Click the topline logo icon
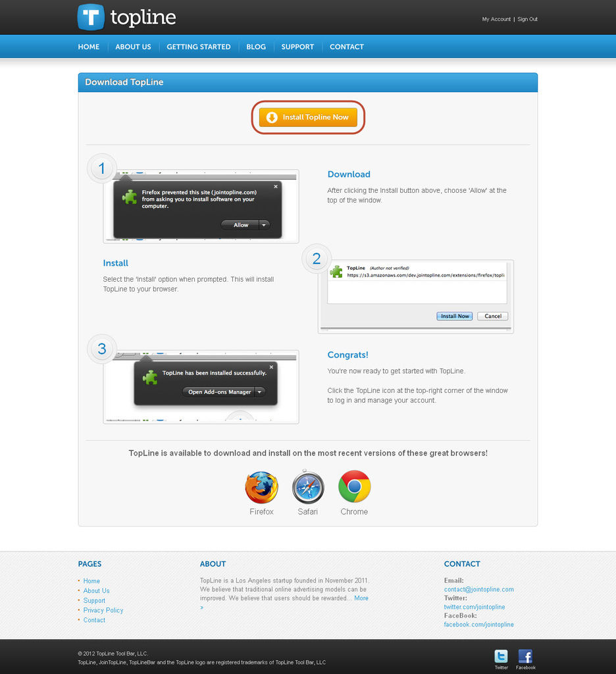Viewport: 616px width, 674px height. 91,17
